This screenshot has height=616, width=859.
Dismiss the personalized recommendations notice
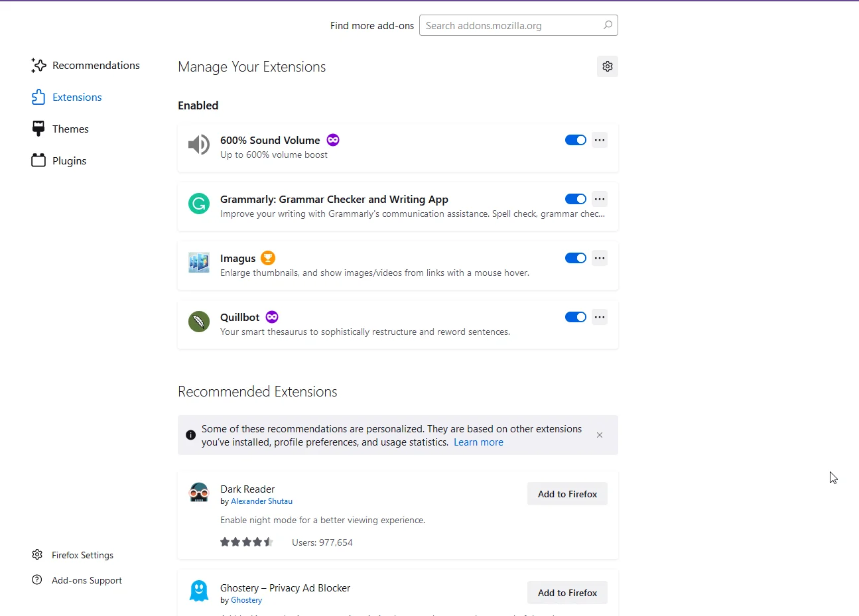click(x=600, y=435)
